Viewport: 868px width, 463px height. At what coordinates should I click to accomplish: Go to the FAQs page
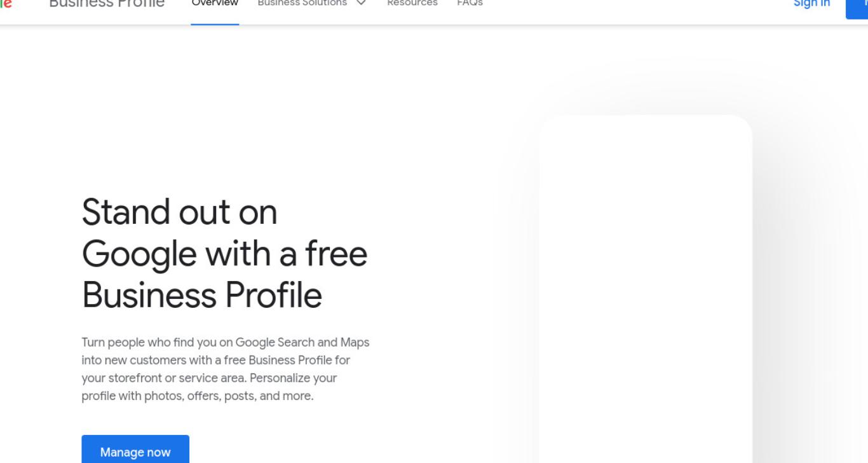(470, 3)
